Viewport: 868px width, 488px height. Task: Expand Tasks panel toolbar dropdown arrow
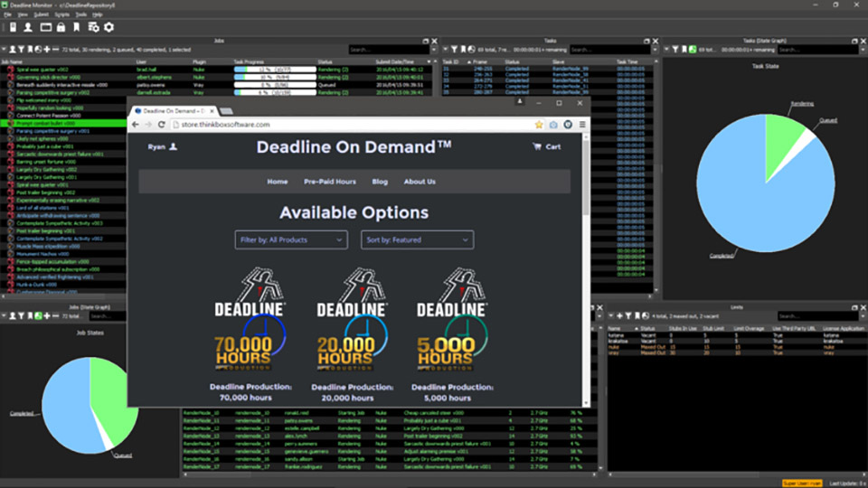(446, 50)
